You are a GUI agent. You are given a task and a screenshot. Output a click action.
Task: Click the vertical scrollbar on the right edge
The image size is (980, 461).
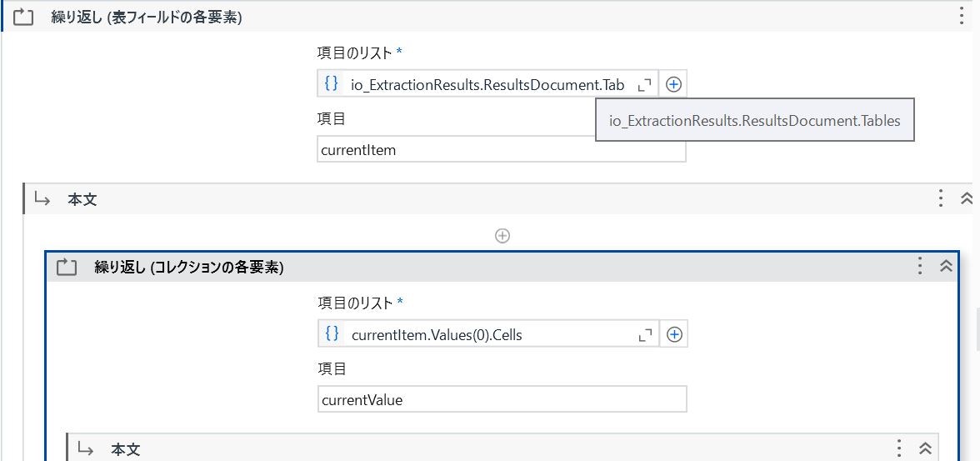coord(977,328)
